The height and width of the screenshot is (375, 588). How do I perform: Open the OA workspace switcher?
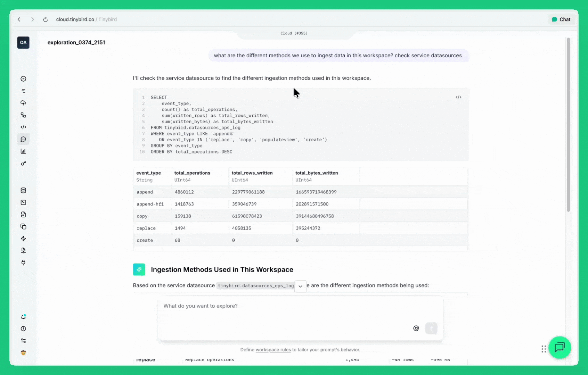23,43
